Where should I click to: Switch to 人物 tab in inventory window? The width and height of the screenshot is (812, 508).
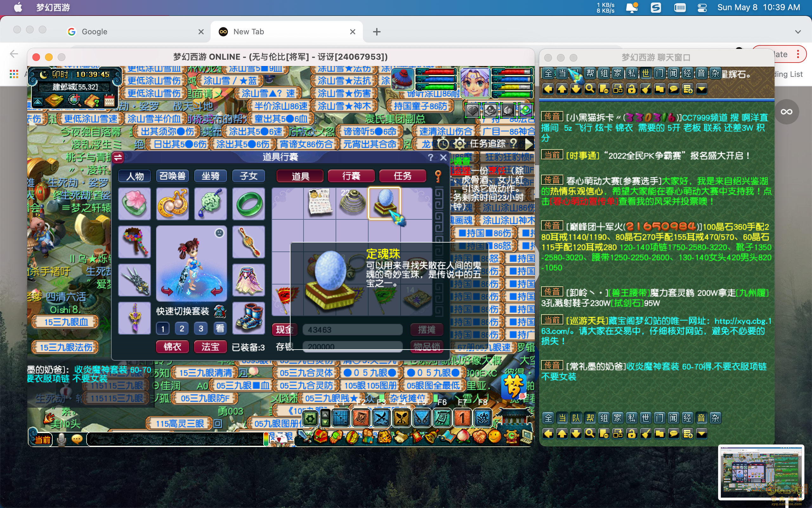[x=135, y=176]
